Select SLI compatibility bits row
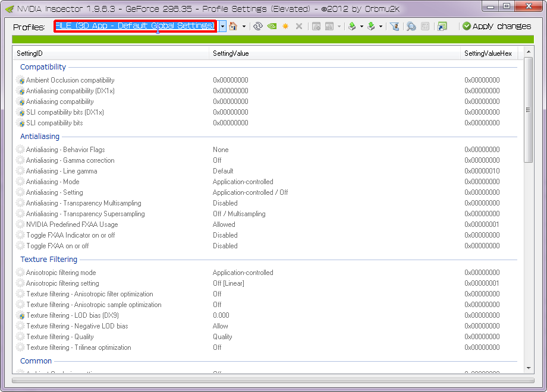 [x=268, y=123]
